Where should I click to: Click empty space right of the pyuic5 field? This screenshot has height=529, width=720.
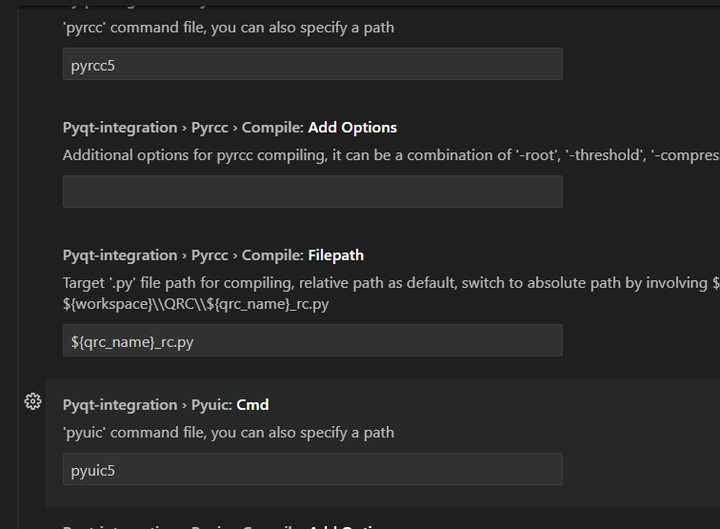[640, 469]
